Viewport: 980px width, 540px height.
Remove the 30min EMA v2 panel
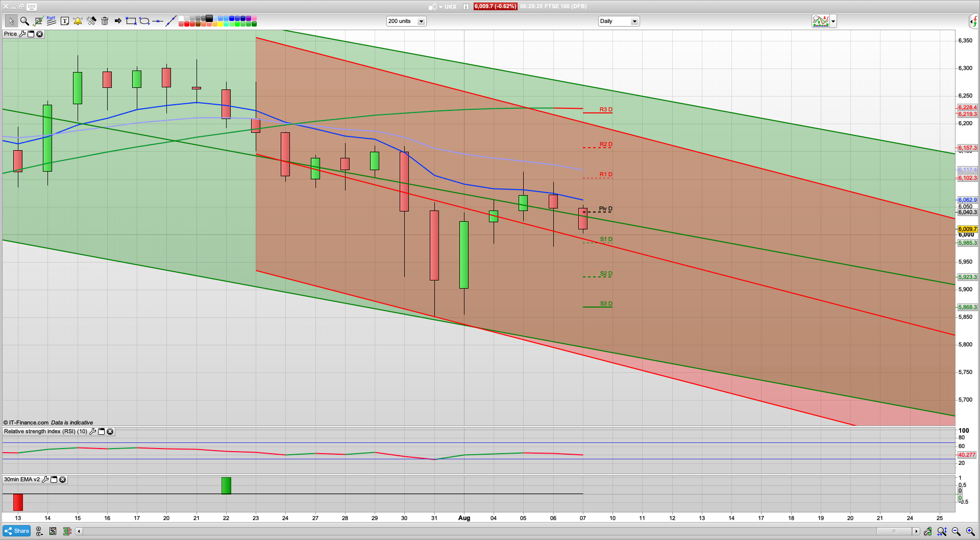point(62,480)
